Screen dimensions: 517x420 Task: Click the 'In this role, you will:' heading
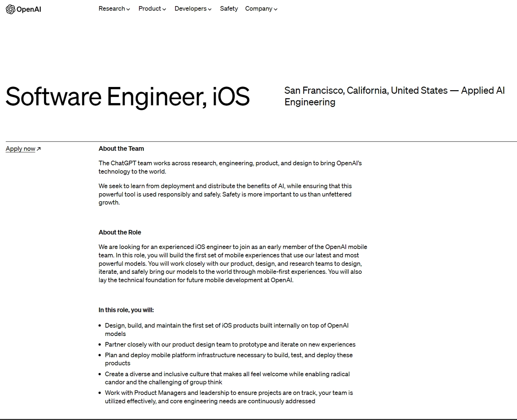[126, 310]
